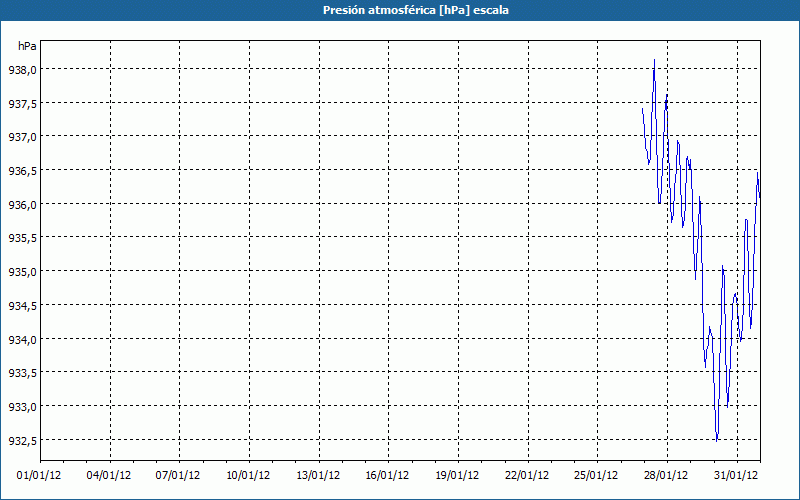This screenshot has height=500, width=800.
Task: Click the 933,0 y-axis value
Action: [x=22, y=408]
